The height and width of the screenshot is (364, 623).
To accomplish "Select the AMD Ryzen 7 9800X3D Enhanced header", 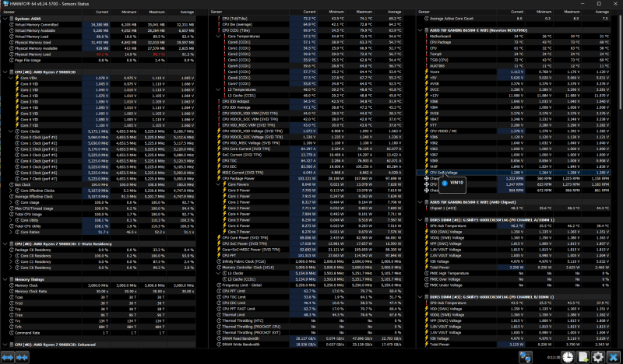I will [98, 345].
